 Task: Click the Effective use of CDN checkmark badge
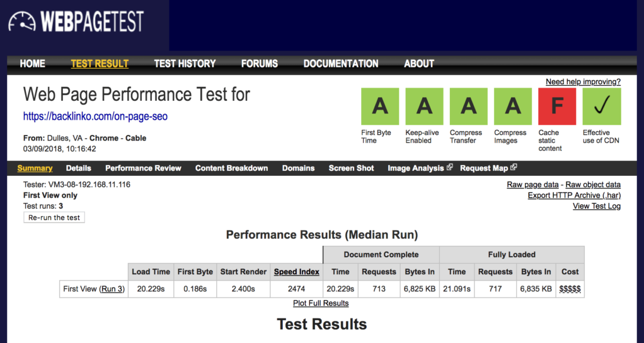pyautogui.click(x=602, y=106)
